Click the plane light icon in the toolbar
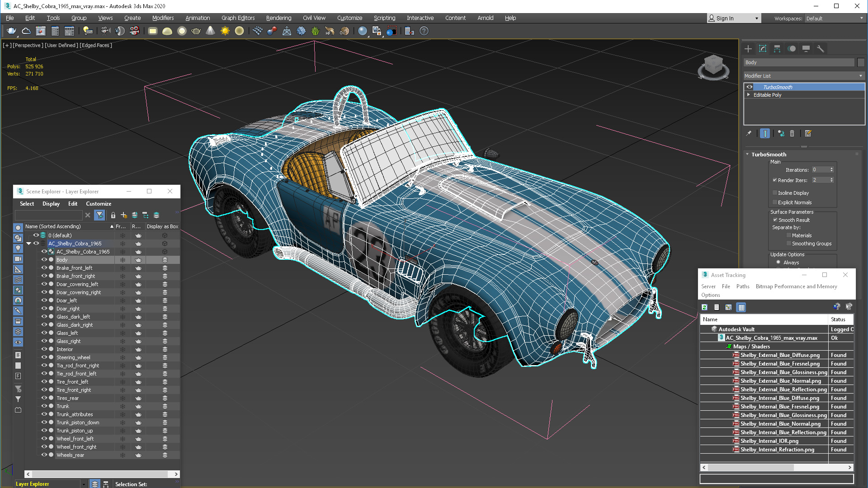 152,31
